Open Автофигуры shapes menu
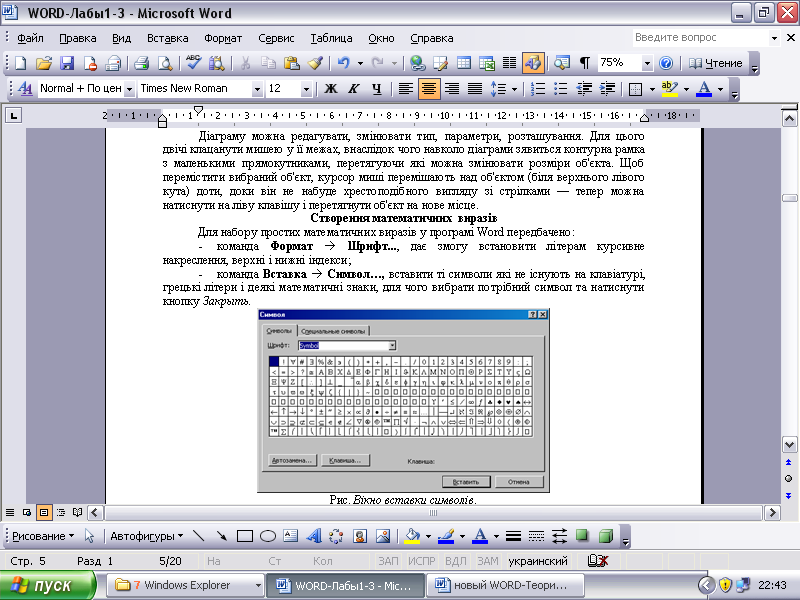This screenshot has width=800, height=600. coord(146,536)
